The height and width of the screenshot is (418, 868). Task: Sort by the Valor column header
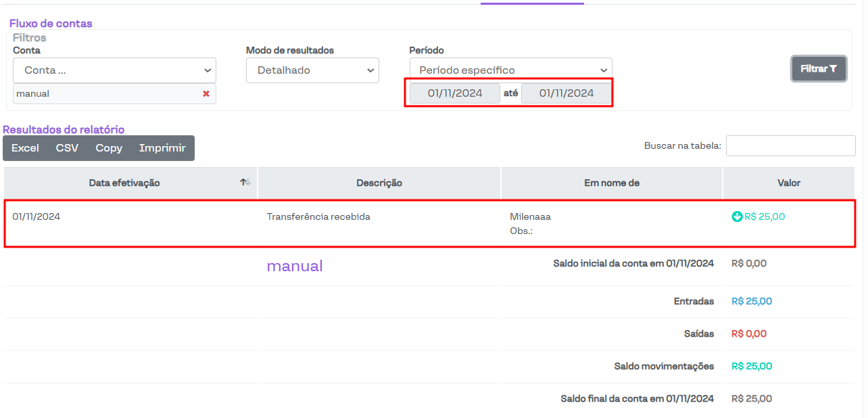(x=788, y=183)
